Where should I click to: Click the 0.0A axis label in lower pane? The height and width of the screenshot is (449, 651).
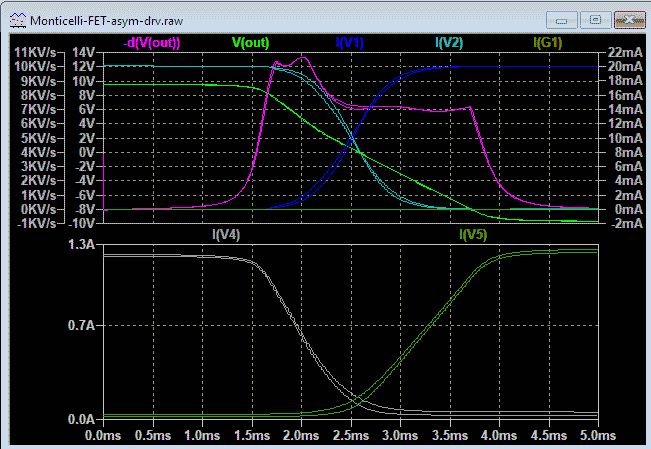82,420
